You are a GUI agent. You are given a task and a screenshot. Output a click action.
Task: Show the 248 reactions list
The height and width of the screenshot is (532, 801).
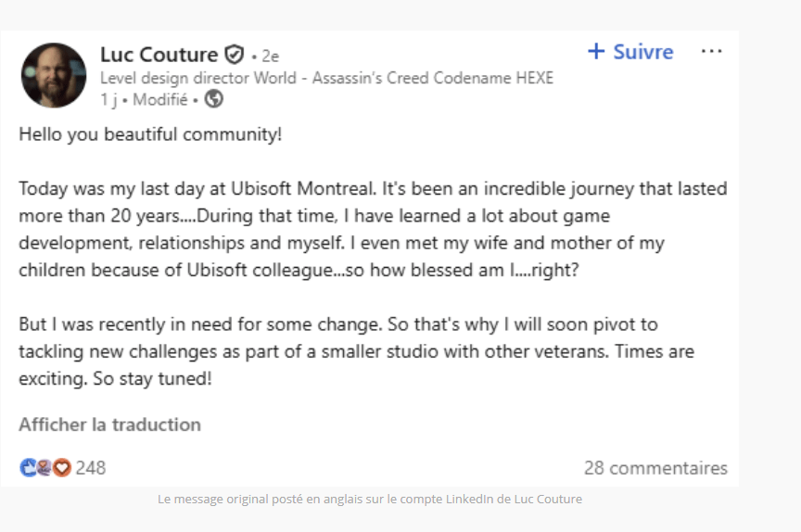point(91,468)
